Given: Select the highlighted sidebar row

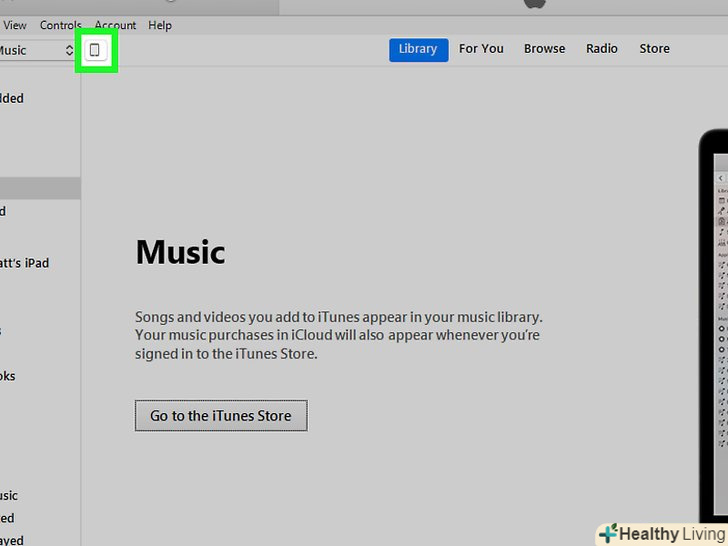Looking at the screenshot, I should point(40,188).
